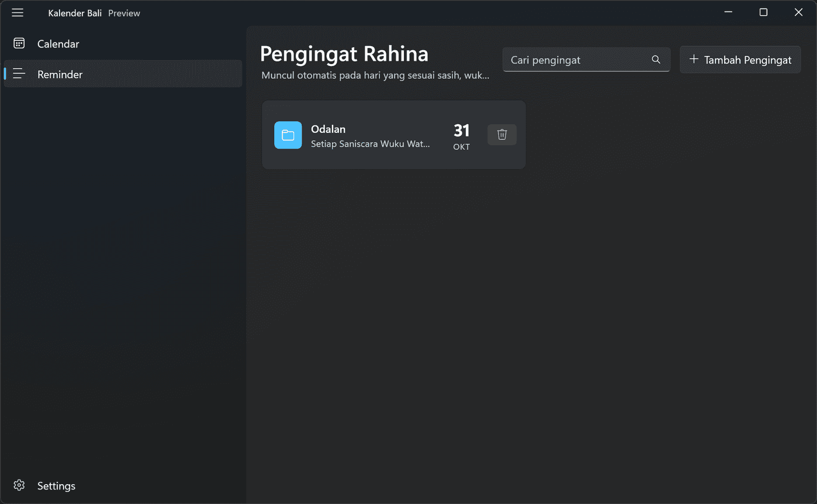Viewport: 817px width, 504px height.
Task: Go to the Calendar page
Action: (x=123, y=44)
